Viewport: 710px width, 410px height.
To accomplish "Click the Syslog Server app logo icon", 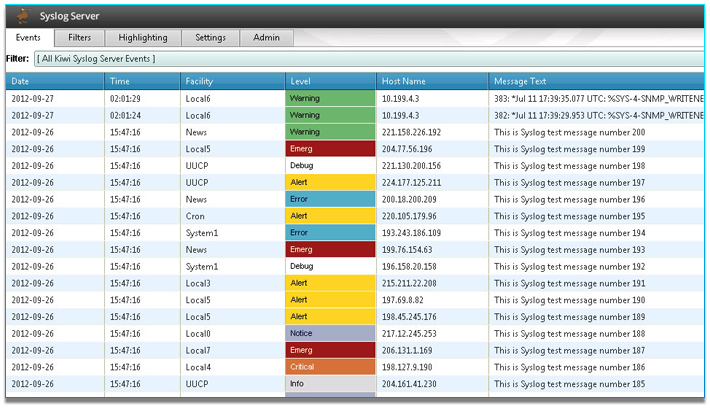I will click(x=21, y=15).
